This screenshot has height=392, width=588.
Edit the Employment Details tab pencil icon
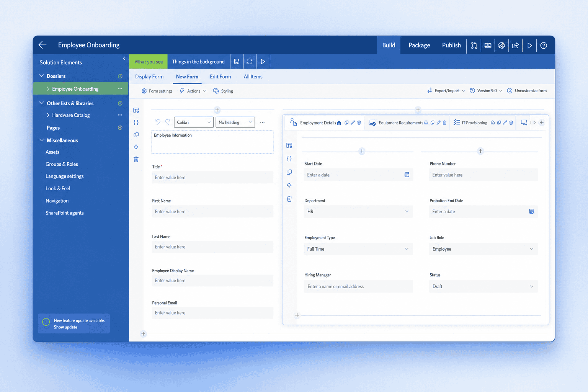[353, 122]
